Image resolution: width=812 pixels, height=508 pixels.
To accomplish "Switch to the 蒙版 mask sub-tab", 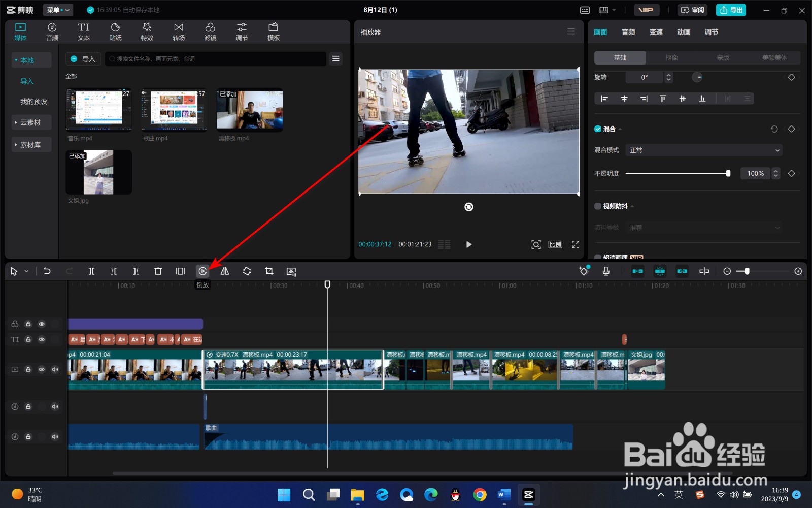I will 723,58.
